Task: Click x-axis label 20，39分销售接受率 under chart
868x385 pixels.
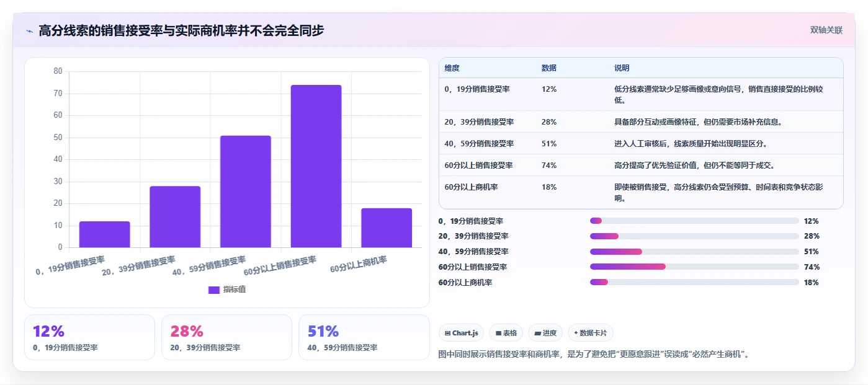Action: (139, 265)
